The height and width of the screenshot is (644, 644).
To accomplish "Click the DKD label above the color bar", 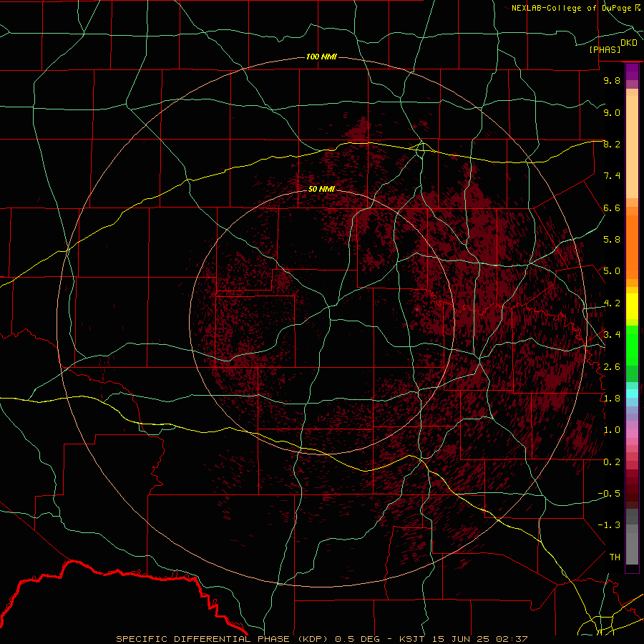I will [x=629, y=43].
